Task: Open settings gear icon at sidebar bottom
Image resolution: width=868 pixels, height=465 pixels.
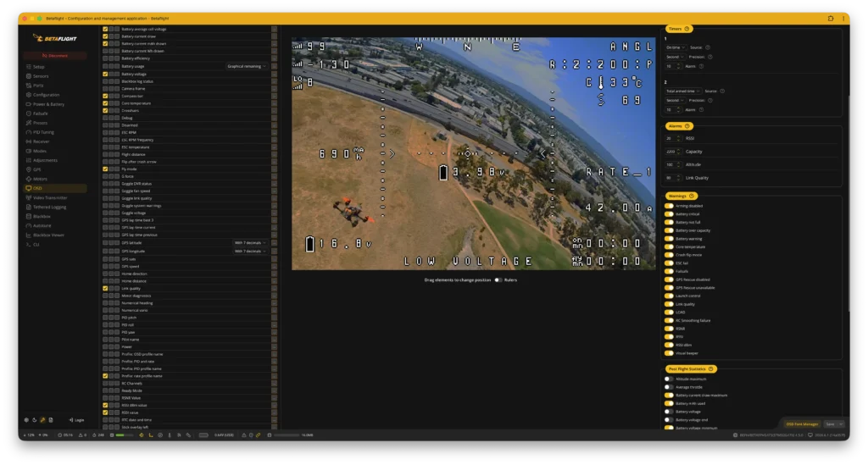Action: coord(26,419)
